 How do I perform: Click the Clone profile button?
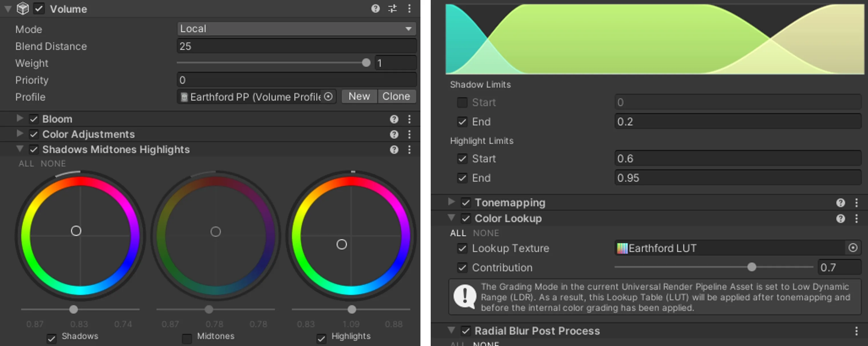(396, 97)
